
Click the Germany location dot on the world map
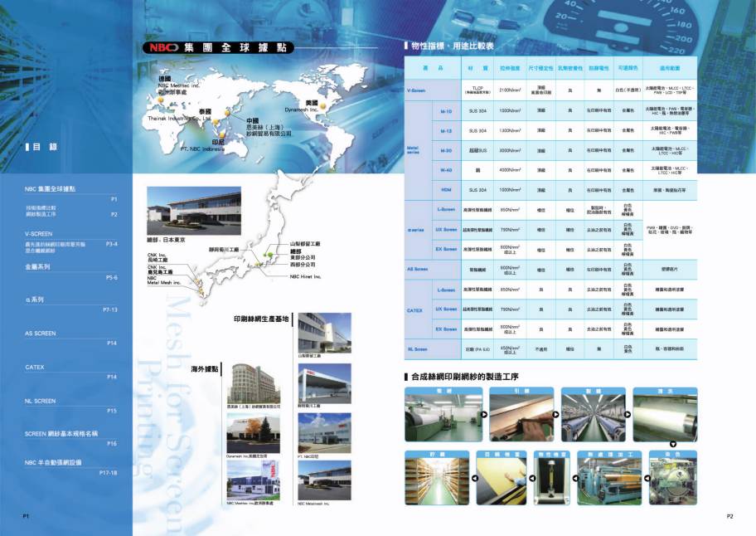click(161, 100)
